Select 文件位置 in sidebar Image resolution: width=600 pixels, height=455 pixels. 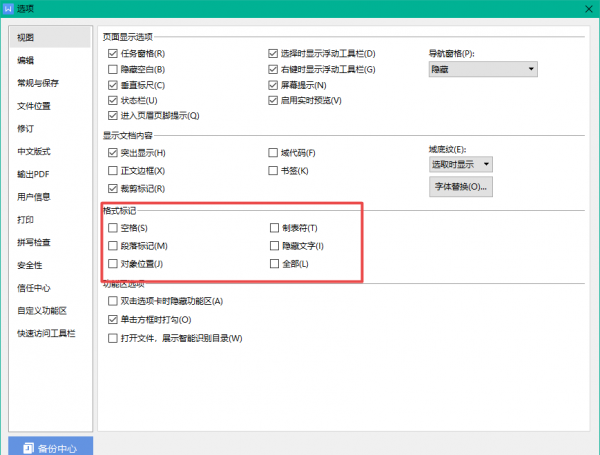pos(34,106)
